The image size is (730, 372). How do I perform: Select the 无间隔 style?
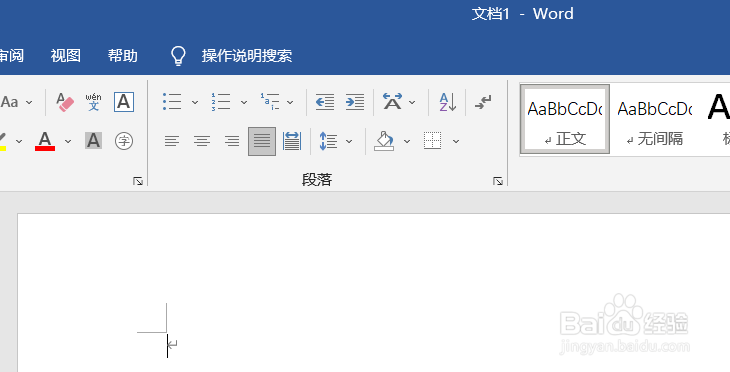pyautogui.click(x=655, y=119)
